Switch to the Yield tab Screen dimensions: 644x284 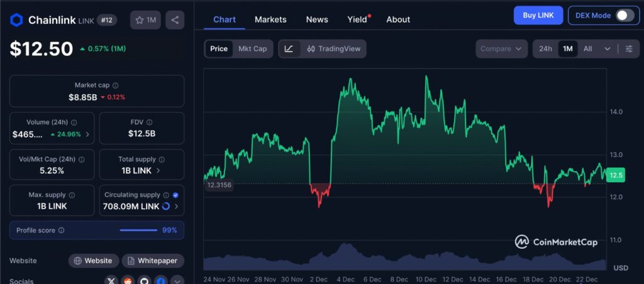(357, 19)
